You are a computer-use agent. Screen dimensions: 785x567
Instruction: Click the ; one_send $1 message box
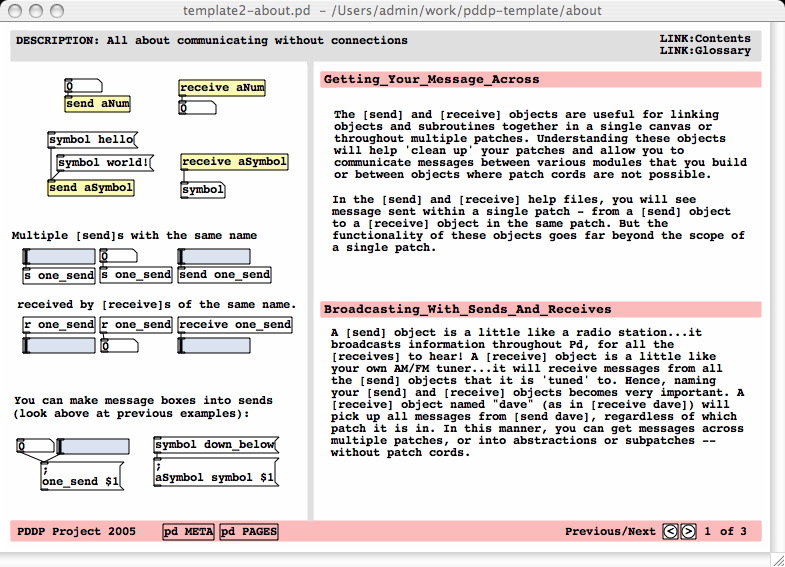point(82,476)
